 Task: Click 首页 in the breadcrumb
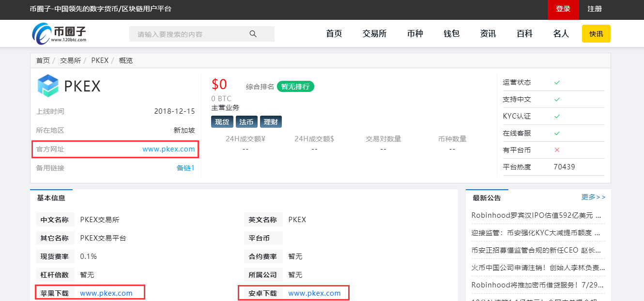coord(43,60)
